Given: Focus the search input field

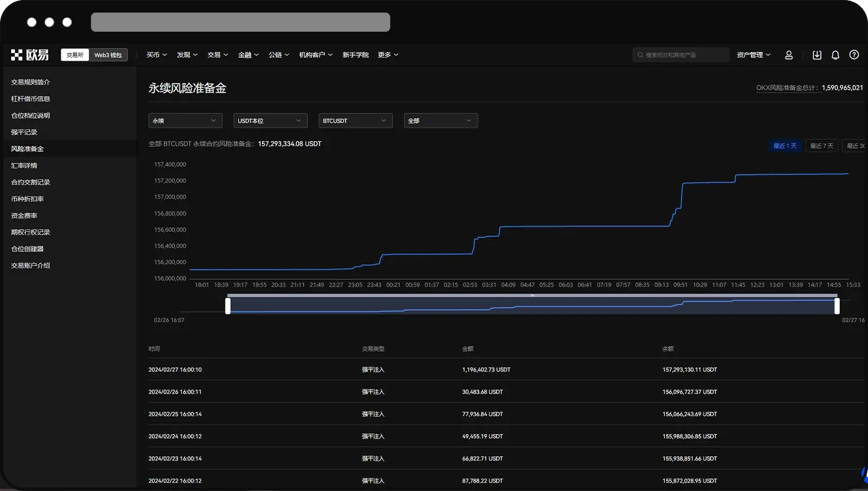Looking at the screenshot, I should click(681, 55).
